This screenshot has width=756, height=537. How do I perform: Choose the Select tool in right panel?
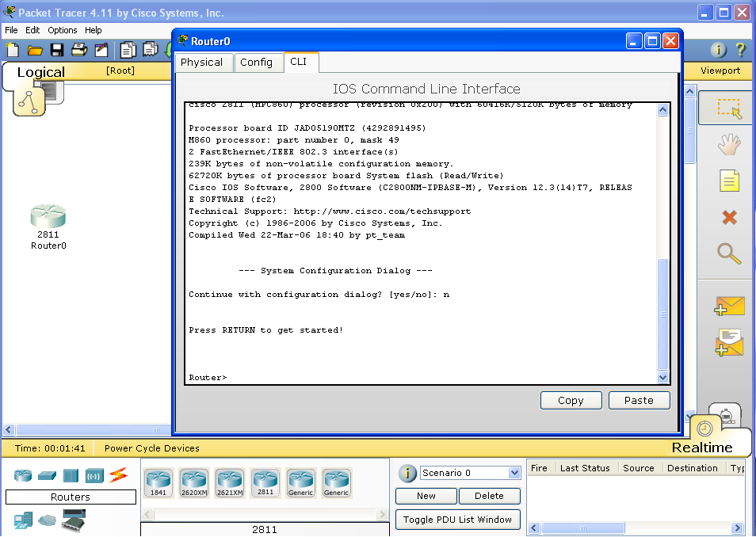[728, 108]
